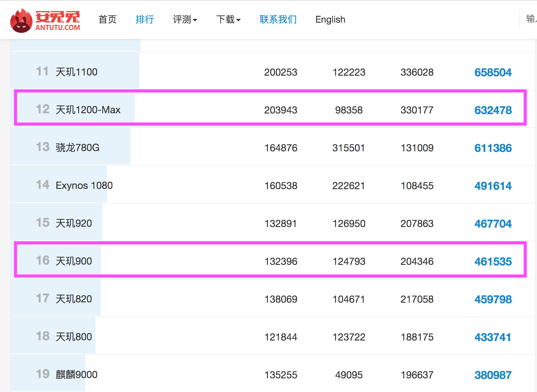
Task: Click the value 217058 for 天玑820
Action: [x=417, y=299]
